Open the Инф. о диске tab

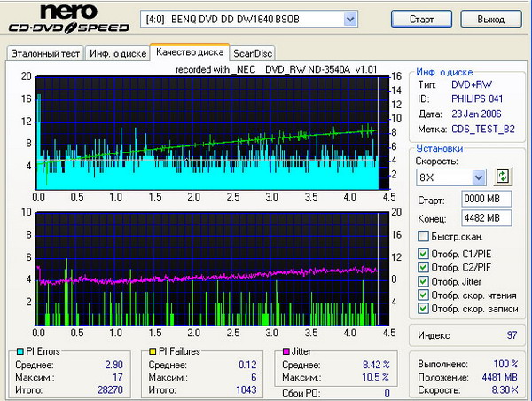118,53
